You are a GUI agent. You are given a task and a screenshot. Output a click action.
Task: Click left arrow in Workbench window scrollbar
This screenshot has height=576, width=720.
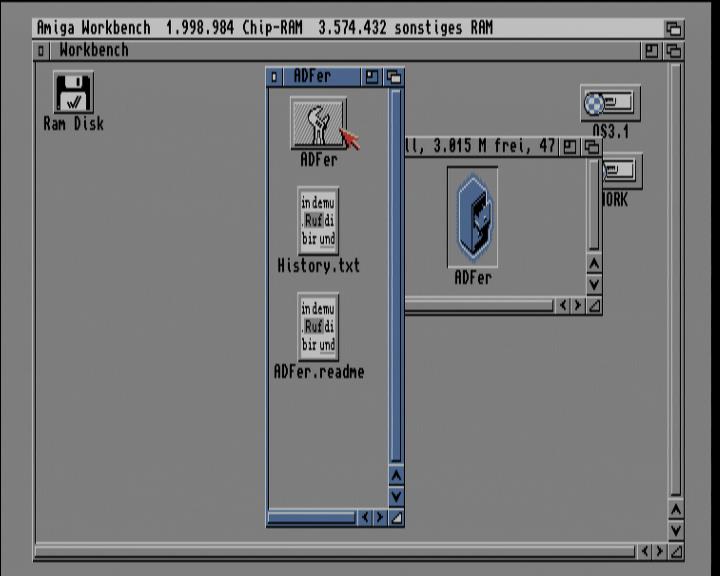pyautogui.click(x=645, y=551)
